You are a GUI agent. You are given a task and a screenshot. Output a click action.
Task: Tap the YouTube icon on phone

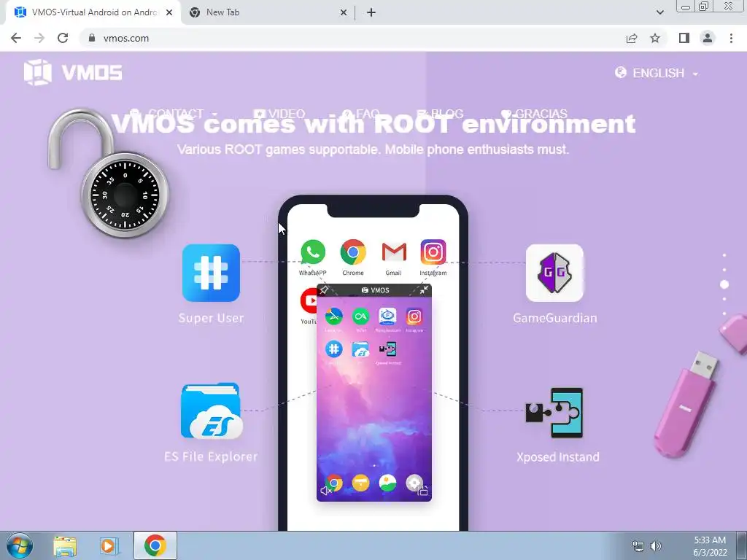pyautogui.click(x=309, y=301)
